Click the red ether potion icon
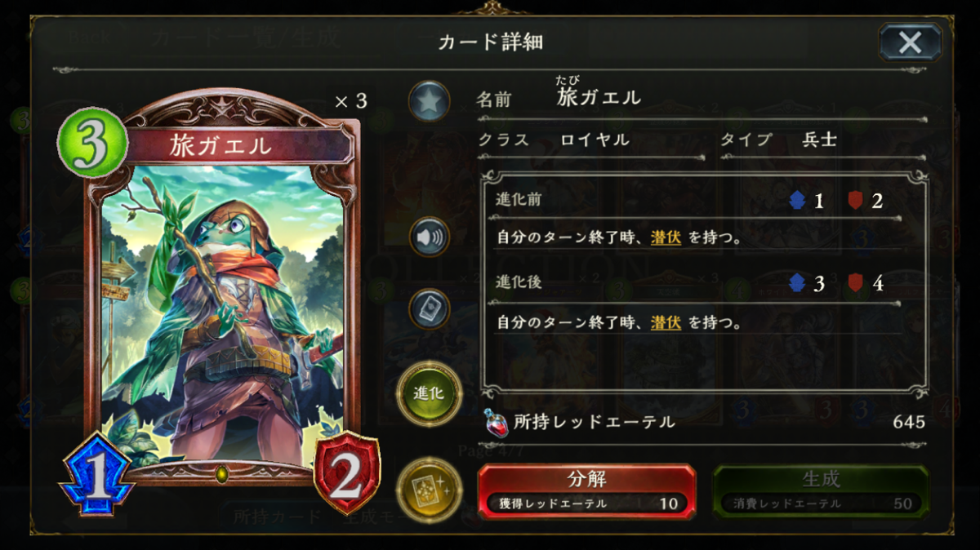The image size is (980, 550). [495, 422]
